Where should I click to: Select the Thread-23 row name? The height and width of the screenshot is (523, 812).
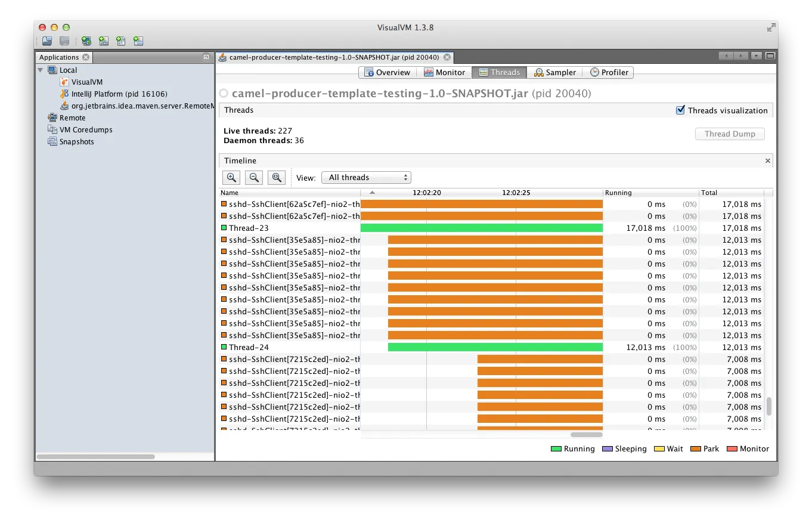point(249,228)
